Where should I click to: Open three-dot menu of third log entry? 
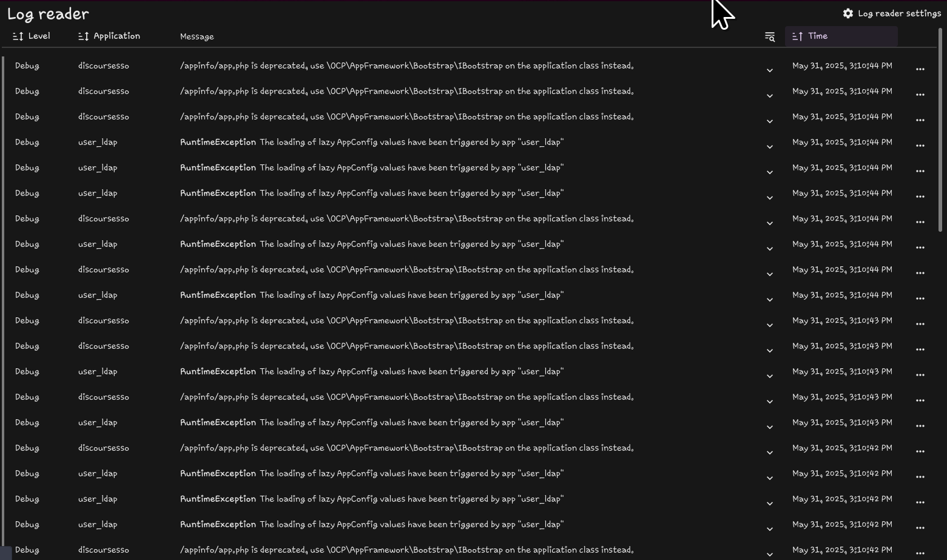click(920, 120)
